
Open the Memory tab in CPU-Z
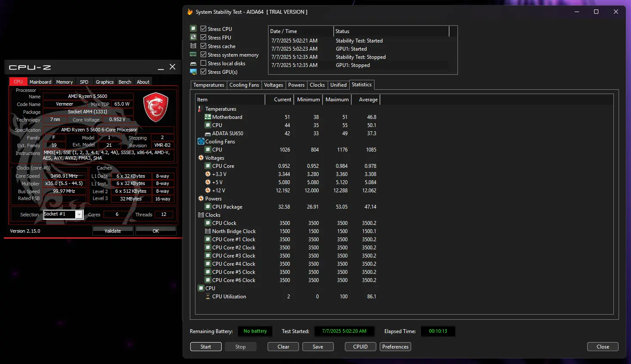[x=64, y=82]
